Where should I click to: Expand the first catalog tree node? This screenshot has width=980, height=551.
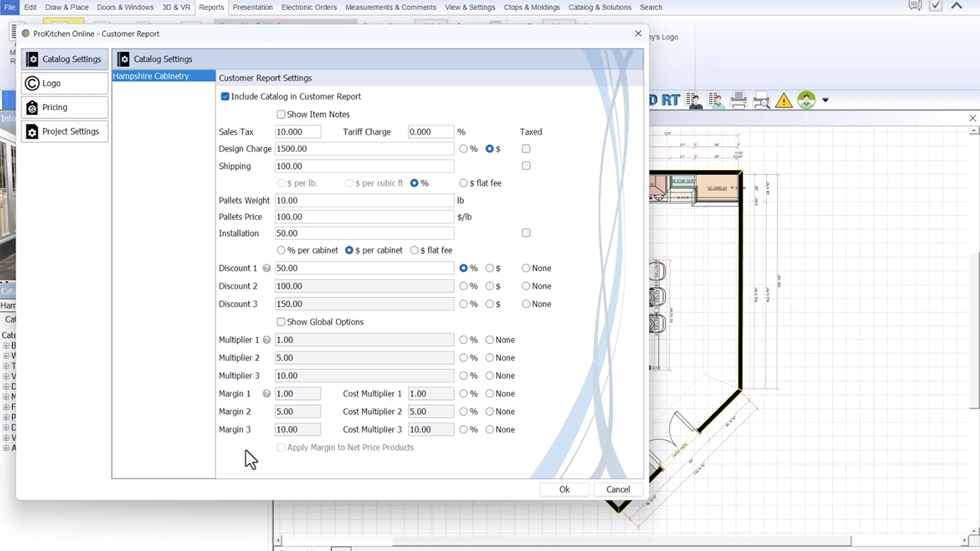point(6,346)
